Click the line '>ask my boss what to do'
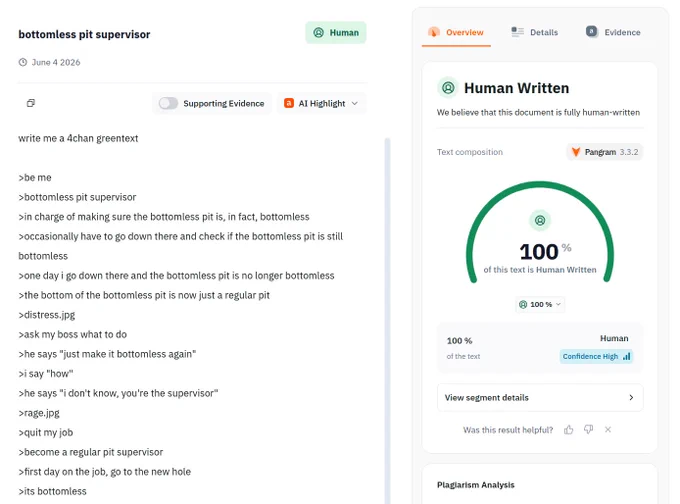 click(72, 334)
